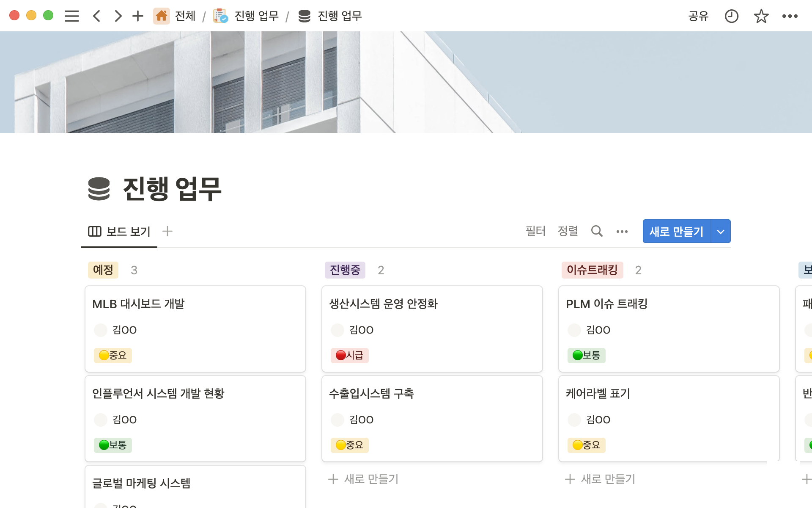Open page history clock icon
Screen dimensions: 812x508
731,16
